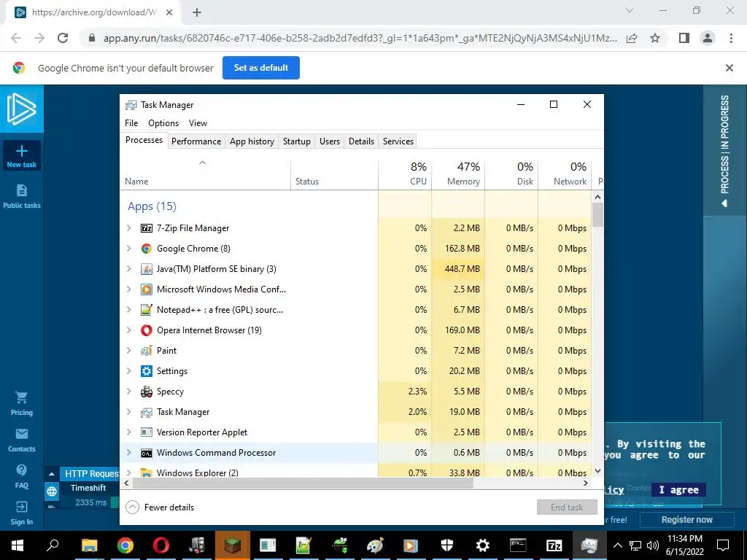
Task: Open the notification center icon
Action: point(723,545)
